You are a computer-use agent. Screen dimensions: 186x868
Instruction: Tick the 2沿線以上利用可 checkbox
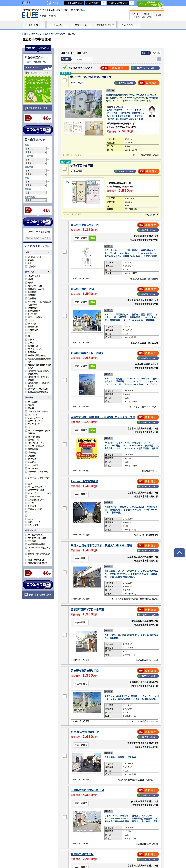click(x=26, y=257)
